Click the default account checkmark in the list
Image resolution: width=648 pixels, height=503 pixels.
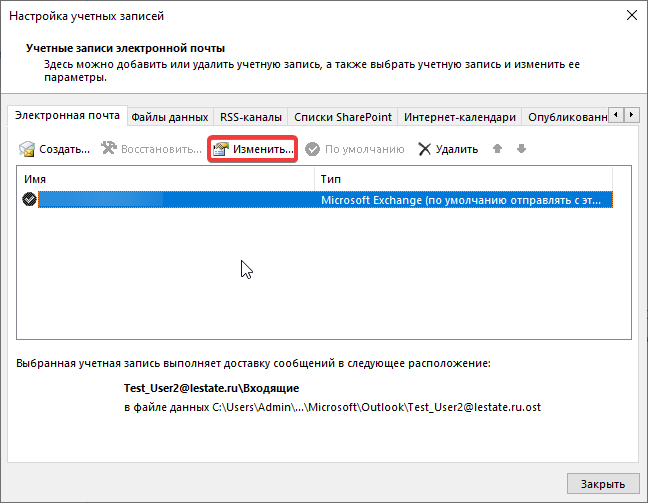click(29, 199)
